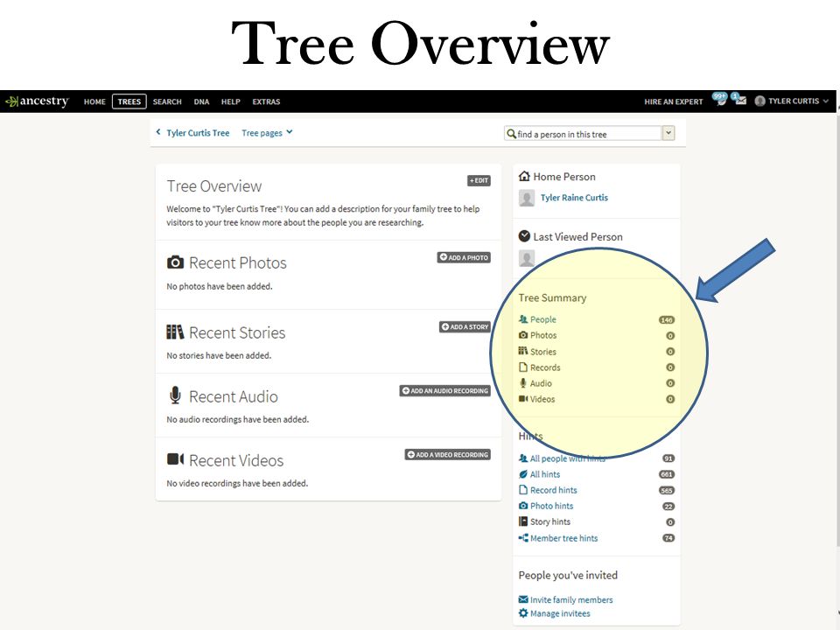Select the TREES menu item
The image size is (840, 630).
(x=129, y=101)
